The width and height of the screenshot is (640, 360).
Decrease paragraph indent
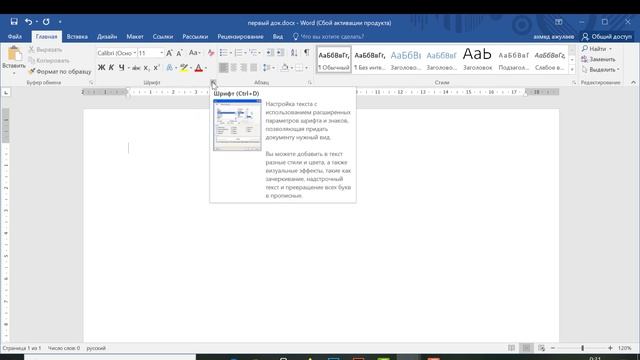(269, 53)
